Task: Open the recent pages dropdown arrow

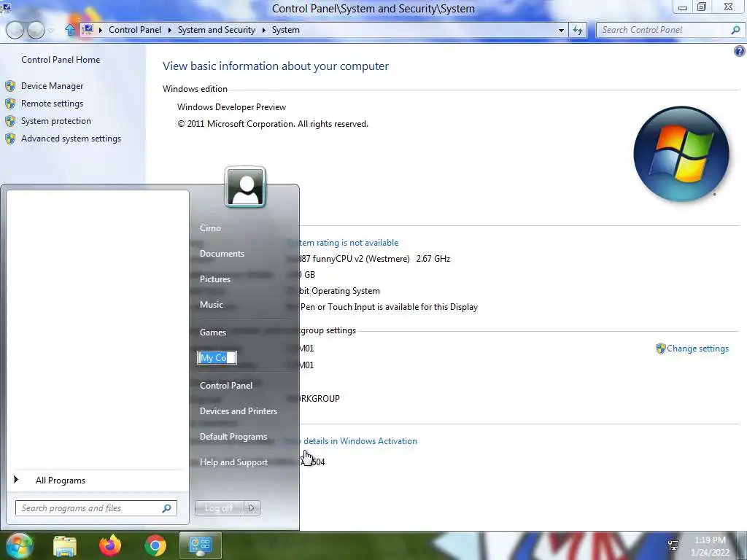Action: 50,31
